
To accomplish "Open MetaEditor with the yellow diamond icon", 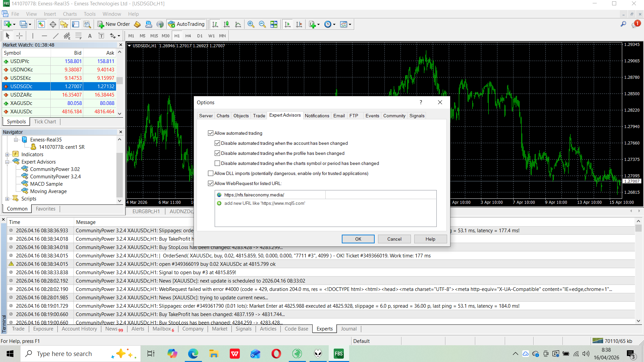I will (x=137, y=24).
